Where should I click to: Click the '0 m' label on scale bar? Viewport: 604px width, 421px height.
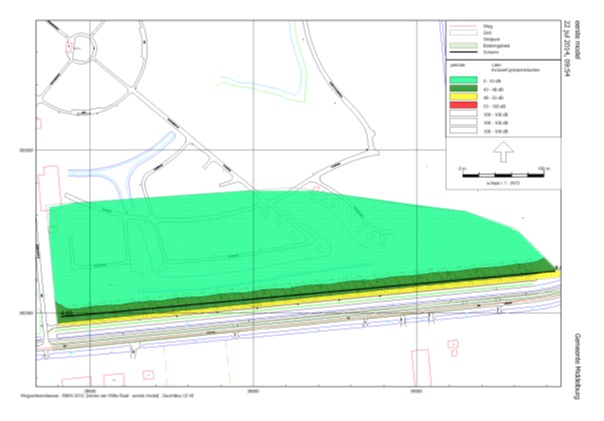[462, 169]
